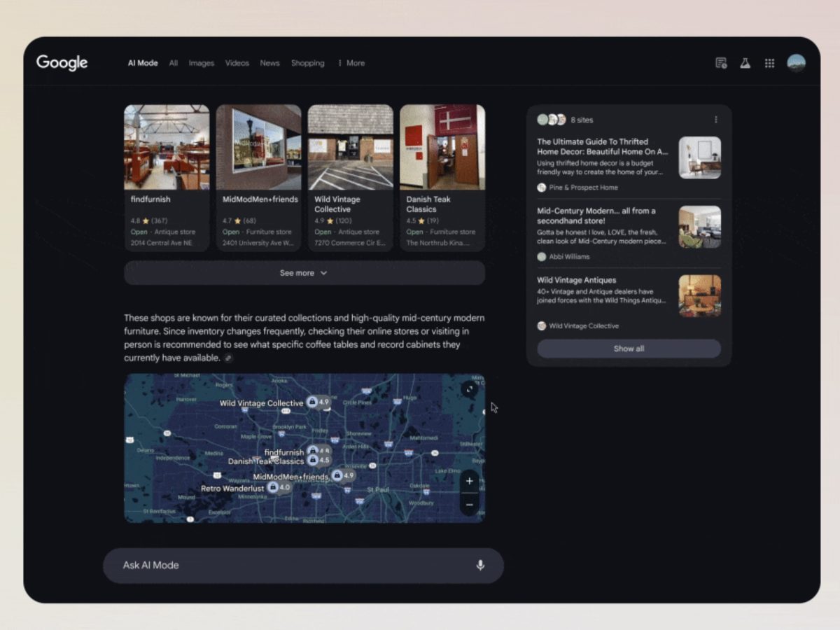The image size is (840, 630).
Task: Open the Danish Teak Classics store card
Action: [442, 178]
